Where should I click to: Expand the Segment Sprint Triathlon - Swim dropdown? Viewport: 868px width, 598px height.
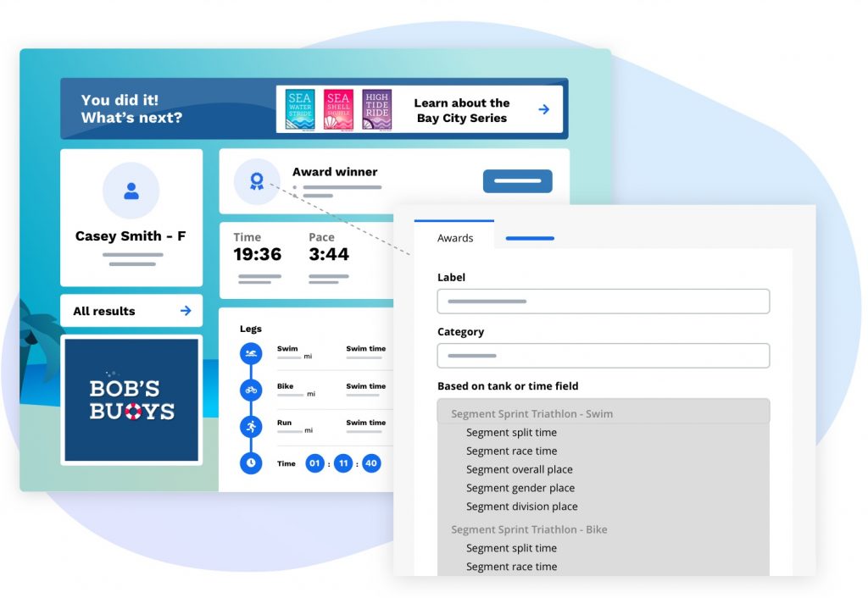[603, 413]
